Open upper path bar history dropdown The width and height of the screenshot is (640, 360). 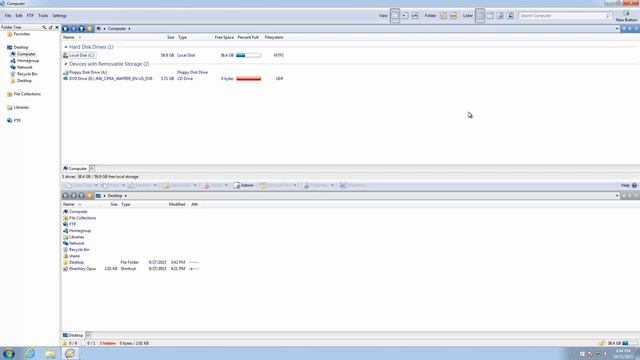tap(617, 29)
